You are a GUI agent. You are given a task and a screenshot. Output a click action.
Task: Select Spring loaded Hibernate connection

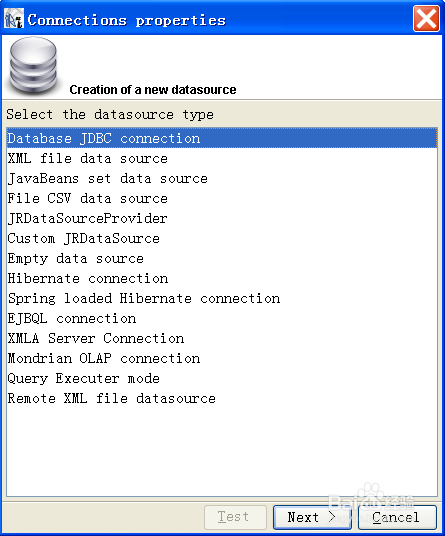(222, 298)
